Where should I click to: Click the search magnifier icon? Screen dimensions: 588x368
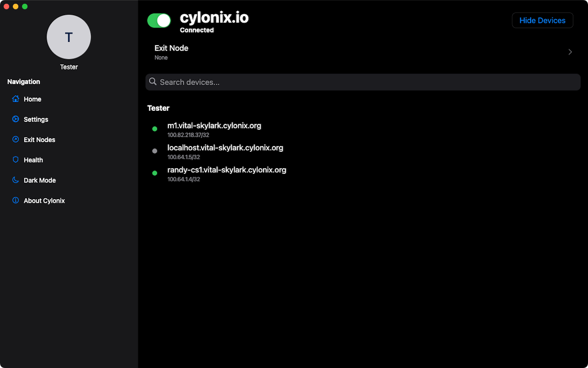click(153, 82)
